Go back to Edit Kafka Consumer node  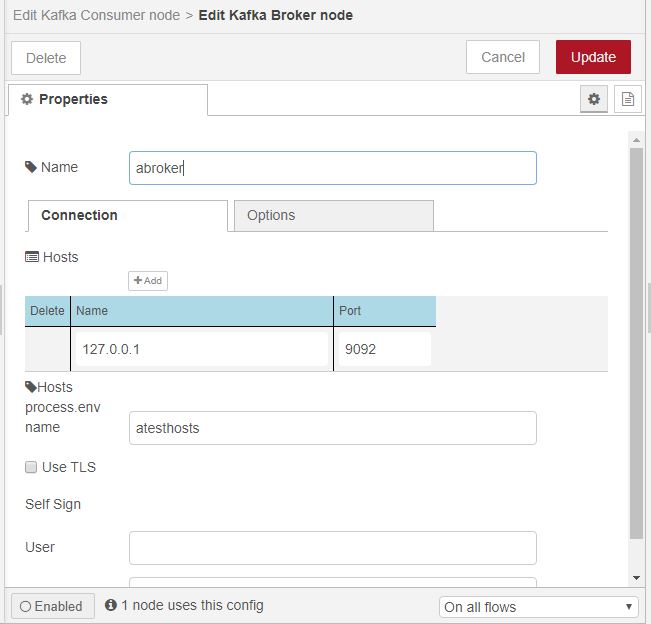[96, 15]
